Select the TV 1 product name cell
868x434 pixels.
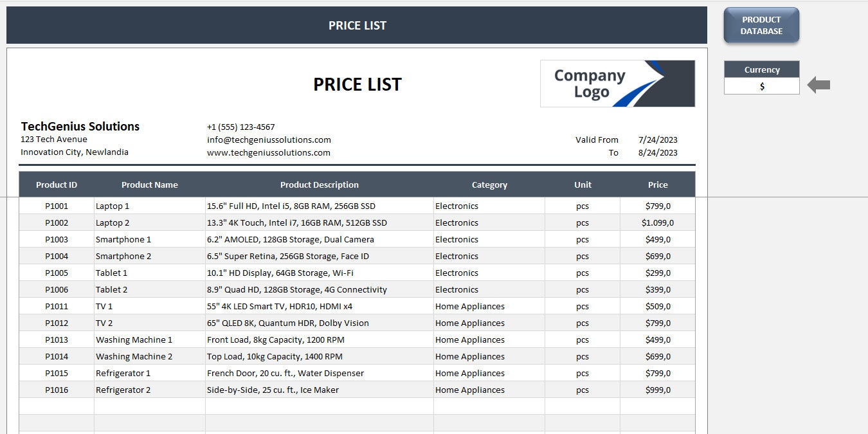pos(150,306)
